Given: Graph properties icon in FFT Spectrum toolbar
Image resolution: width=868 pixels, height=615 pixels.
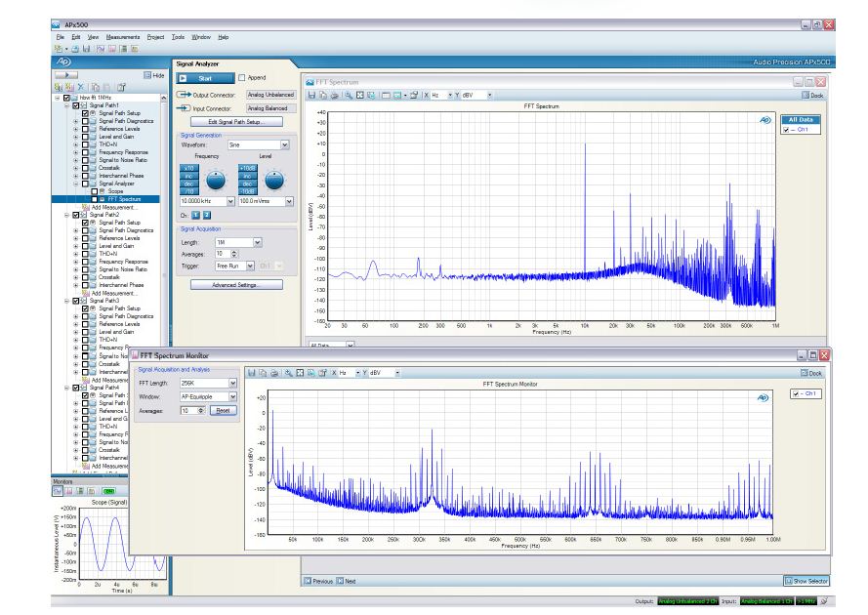Looking at the screenshot, I should tap(414, 96).
